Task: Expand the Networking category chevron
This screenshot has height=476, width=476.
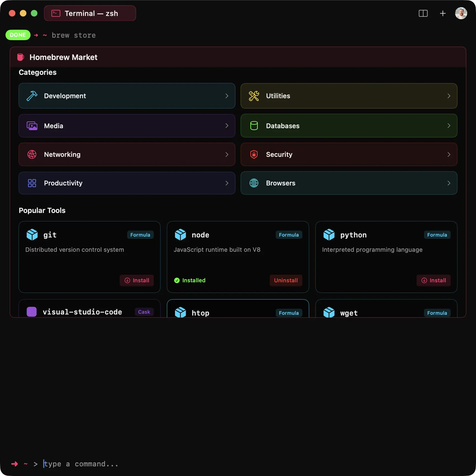Action: (x=227, y=154)
